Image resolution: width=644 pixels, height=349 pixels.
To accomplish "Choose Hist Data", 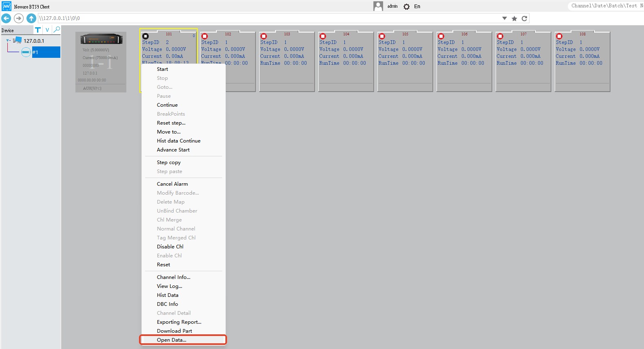I will point(183,295).
